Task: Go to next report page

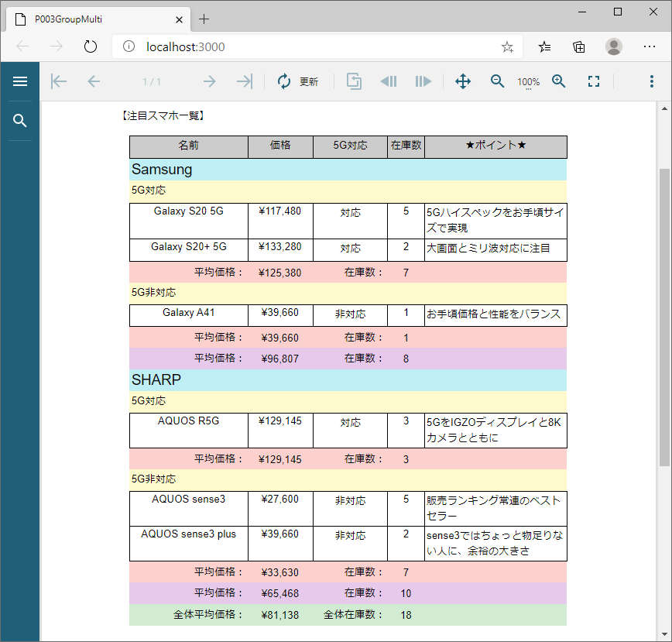Action: click(x=210, y=81)
